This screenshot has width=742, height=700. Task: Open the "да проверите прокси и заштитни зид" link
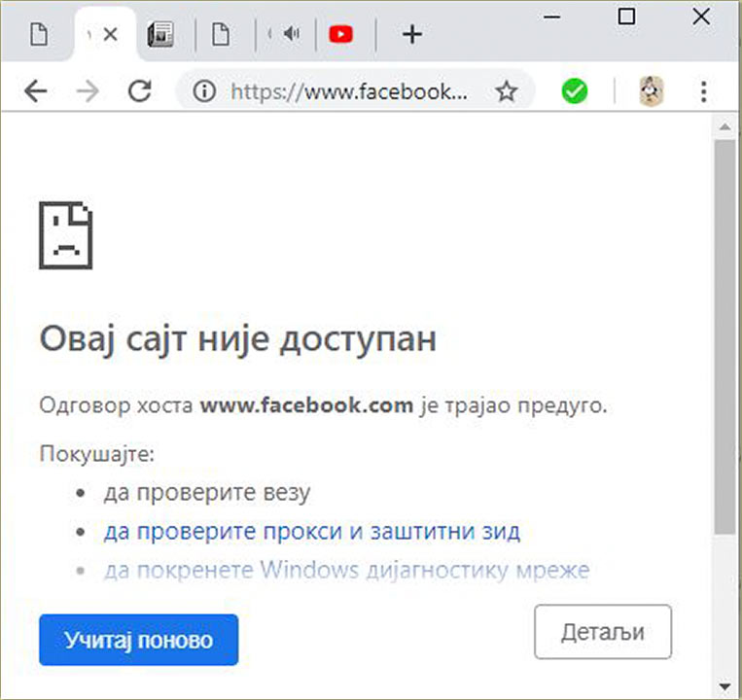click(311, 532)
